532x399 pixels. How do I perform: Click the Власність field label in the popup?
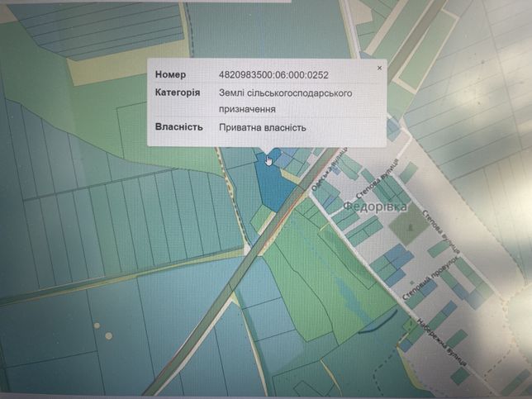click(x=179, y=127)
